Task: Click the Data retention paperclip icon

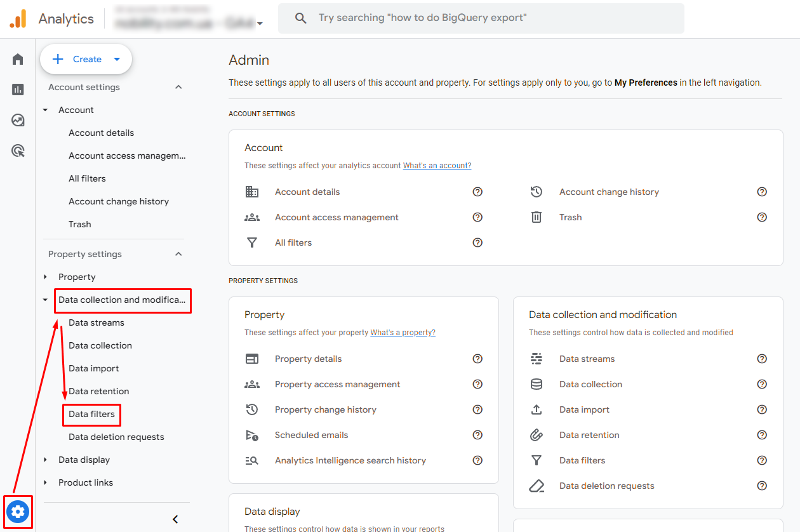Action: [x=537, y=435]
